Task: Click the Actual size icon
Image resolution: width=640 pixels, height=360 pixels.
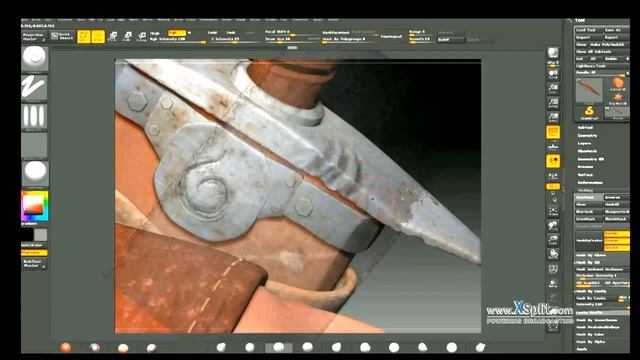Action: [553, 102]
